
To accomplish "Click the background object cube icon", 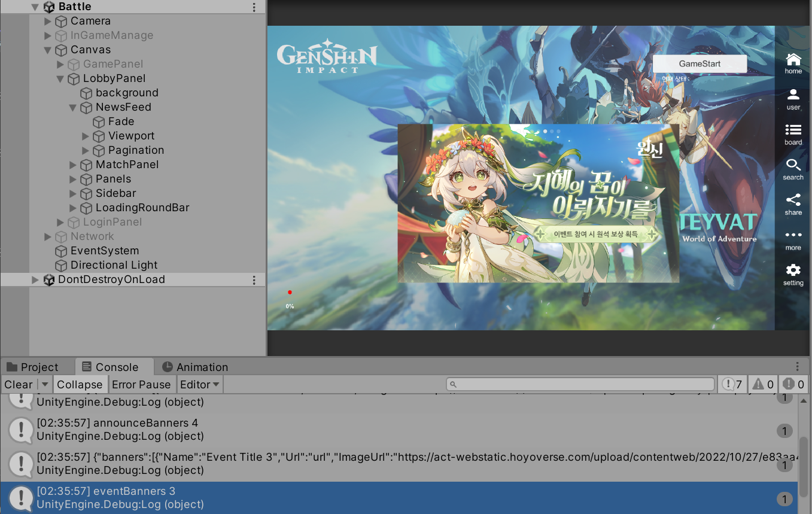I will point(86,93).
